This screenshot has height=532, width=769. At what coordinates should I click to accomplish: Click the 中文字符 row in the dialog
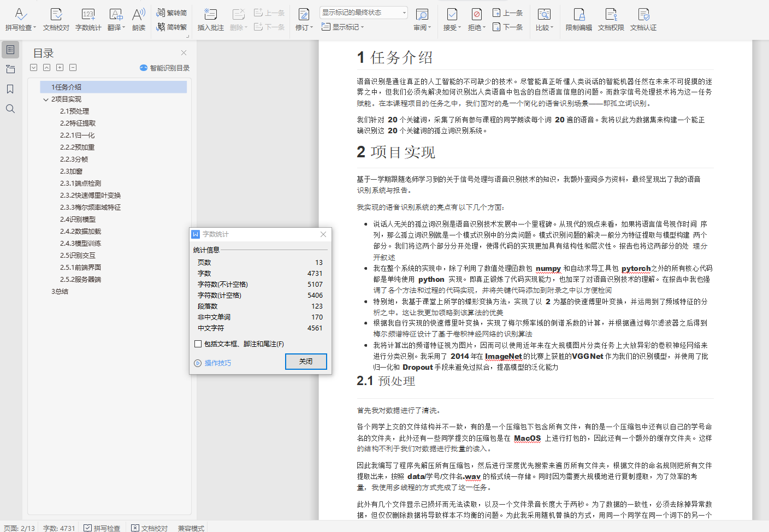260,328
